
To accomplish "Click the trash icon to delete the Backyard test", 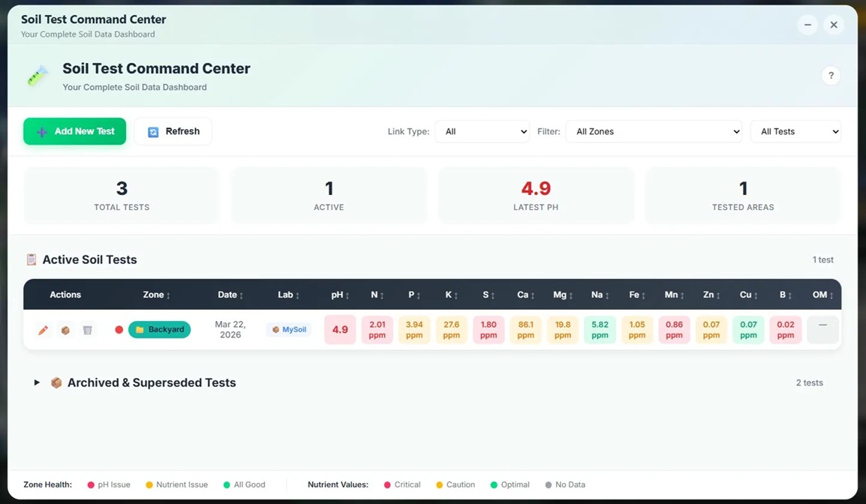I will [87, 329].
